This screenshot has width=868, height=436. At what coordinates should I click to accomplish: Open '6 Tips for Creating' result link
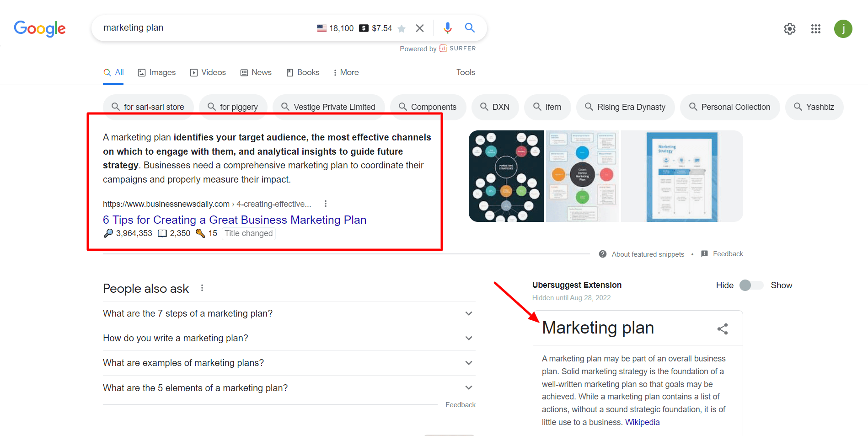click(x=235, y=220)
